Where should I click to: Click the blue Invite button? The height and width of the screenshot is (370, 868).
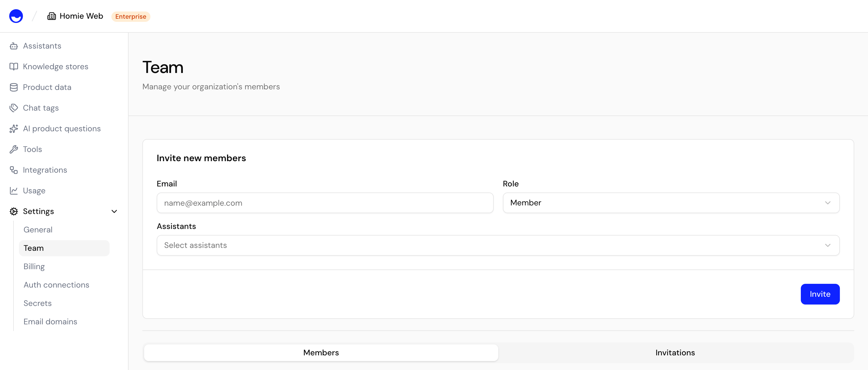820,294
